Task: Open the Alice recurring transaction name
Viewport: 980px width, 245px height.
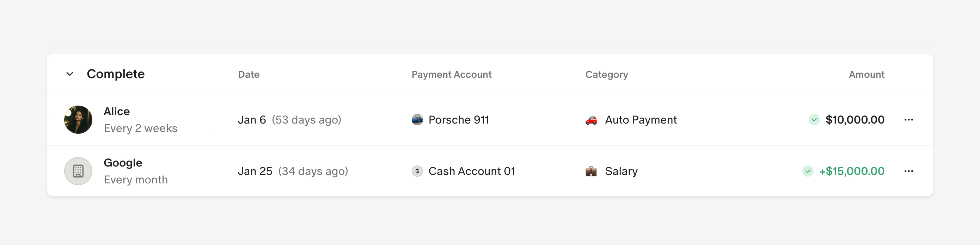Action: (117, 111)
